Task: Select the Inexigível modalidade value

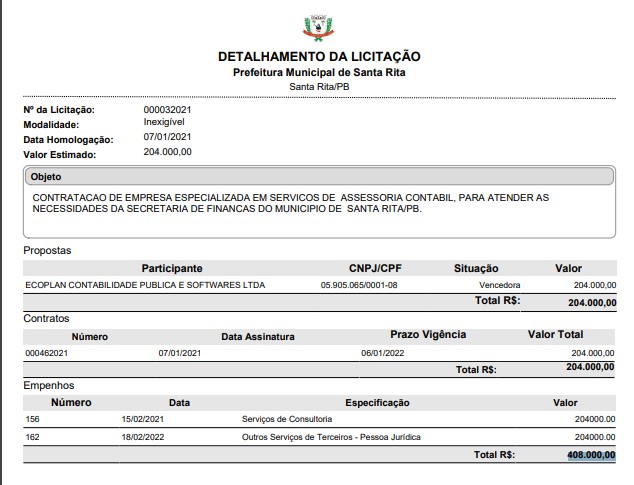Action: [164, 121]
